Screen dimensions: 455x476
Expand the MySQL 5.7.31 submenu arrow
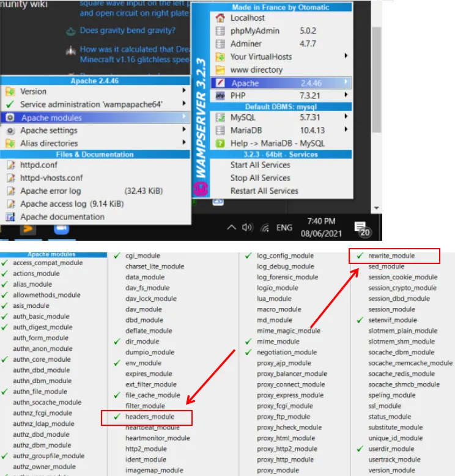[346, 116]
